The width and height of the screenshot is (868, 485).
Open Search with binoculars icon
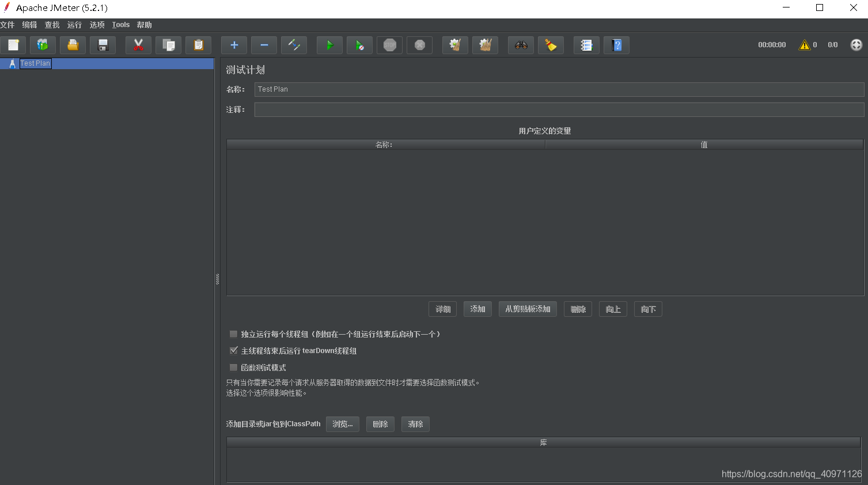click(521, 45)
